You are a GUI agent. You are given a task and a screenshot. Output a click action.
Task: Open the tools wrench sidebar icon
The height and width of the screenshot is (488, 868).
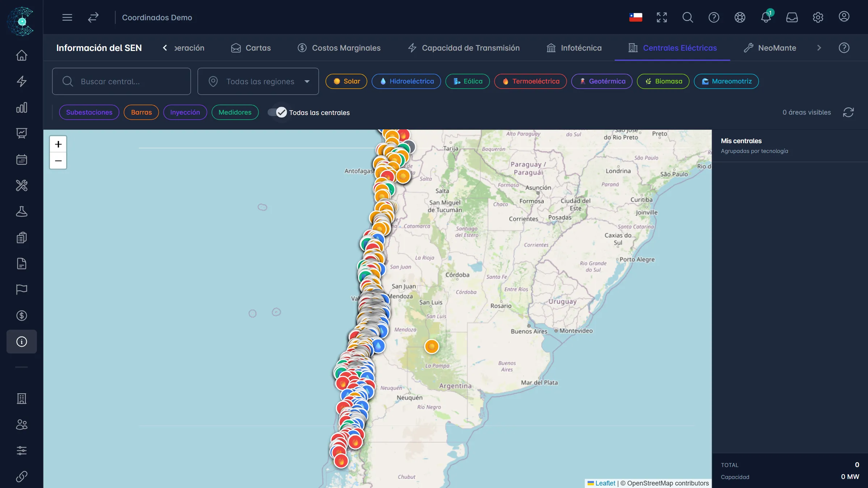pyautogui.click(x=22, y=185)
